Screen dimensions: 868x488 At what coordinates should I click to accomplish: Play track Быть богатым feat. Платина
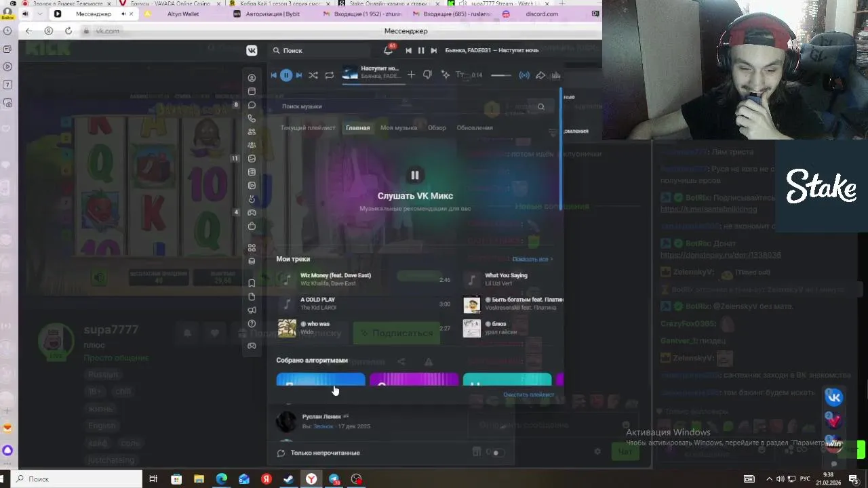pyautogui.click(x=513, y=304)
